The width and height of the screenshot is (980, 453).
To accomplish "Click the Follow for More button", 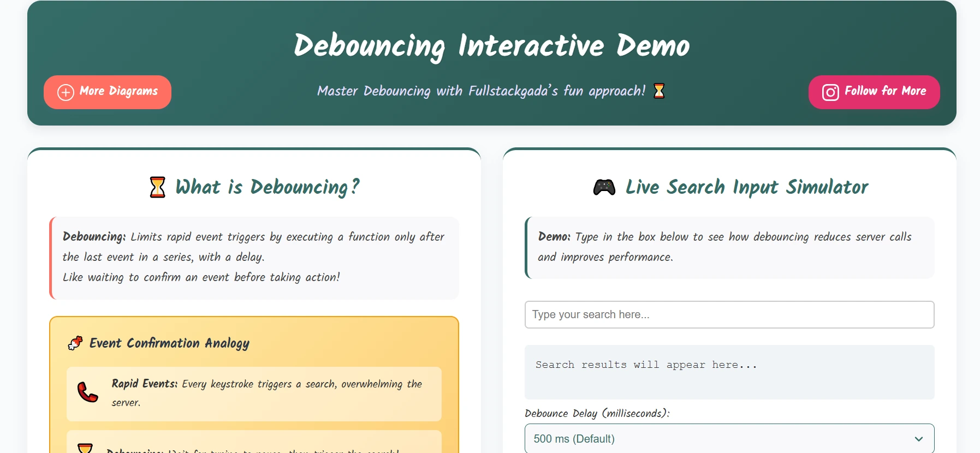I will (874, 92).
